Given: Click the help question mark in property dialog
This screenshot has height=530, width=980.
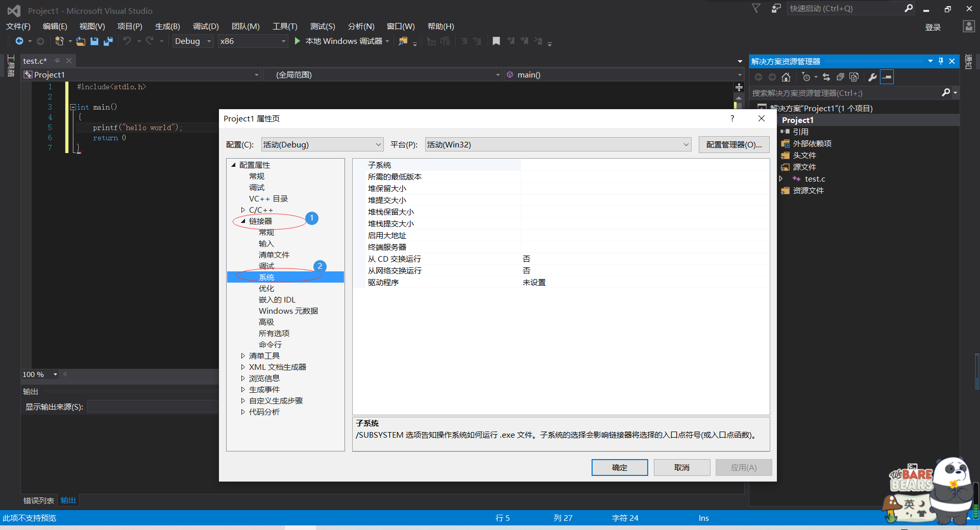Looking at the screenshot, I should pos(732,118).
